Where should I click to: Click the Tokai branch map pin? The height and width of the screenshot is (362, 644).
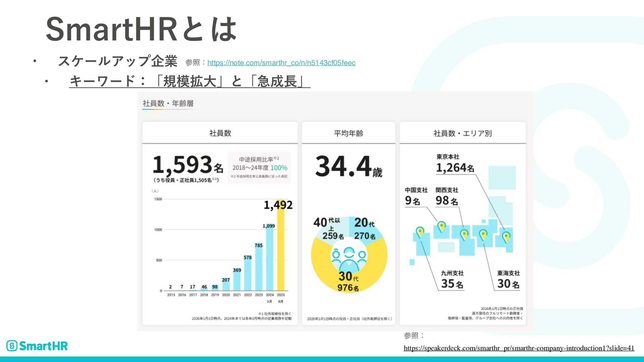[x=483, y=234]
